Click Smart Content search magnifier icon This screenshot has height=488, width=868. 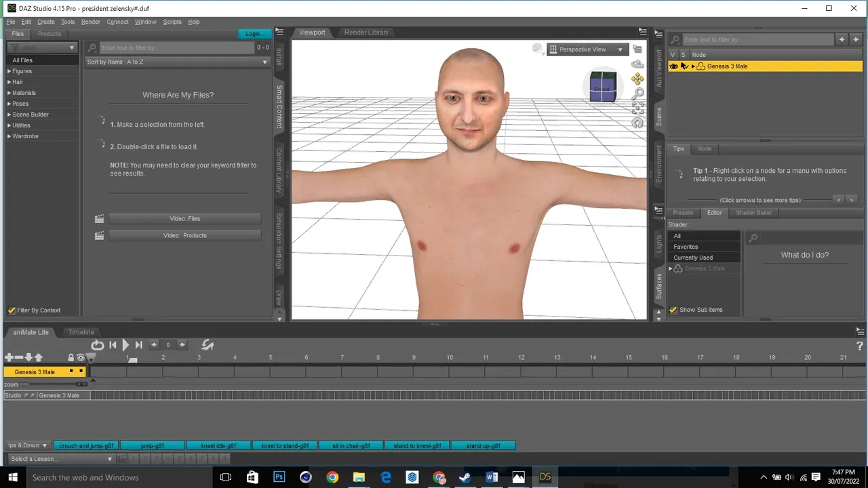[92, 47]
